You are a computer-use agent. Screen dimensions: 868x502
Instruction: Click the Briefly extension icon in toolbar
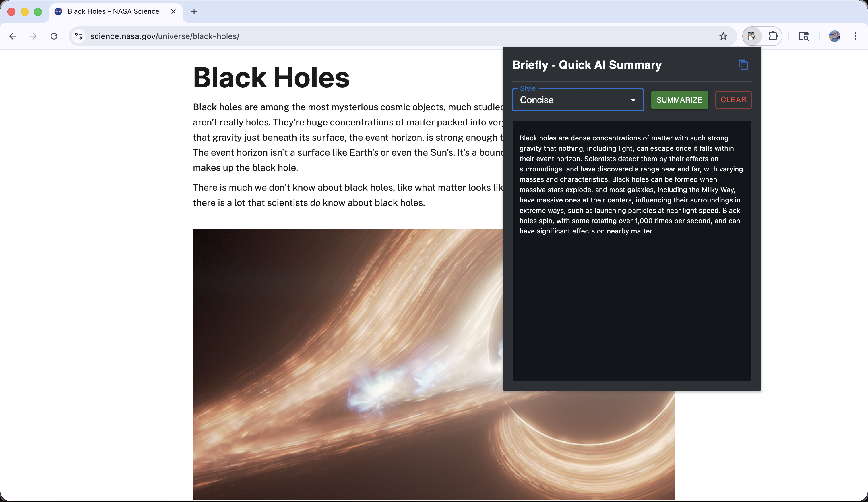pyautogui.click(x=751, y=36)
